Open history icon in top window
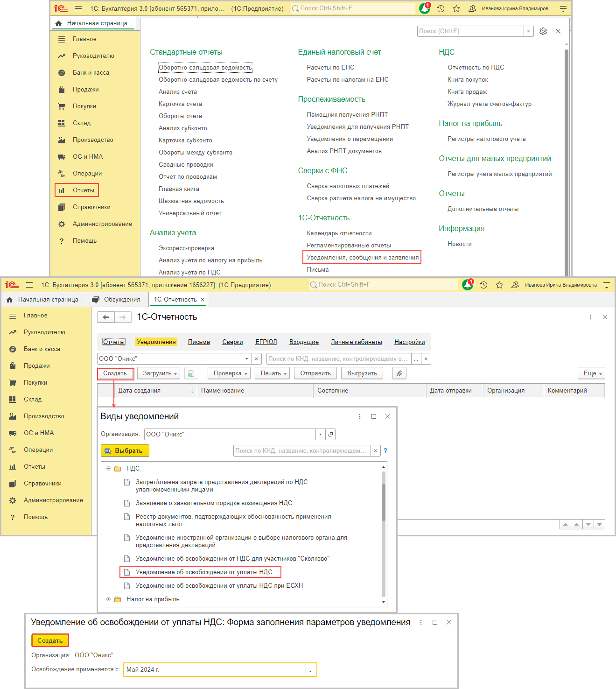The height and width of the screenshot is (689, 616). tap(441, 8)
